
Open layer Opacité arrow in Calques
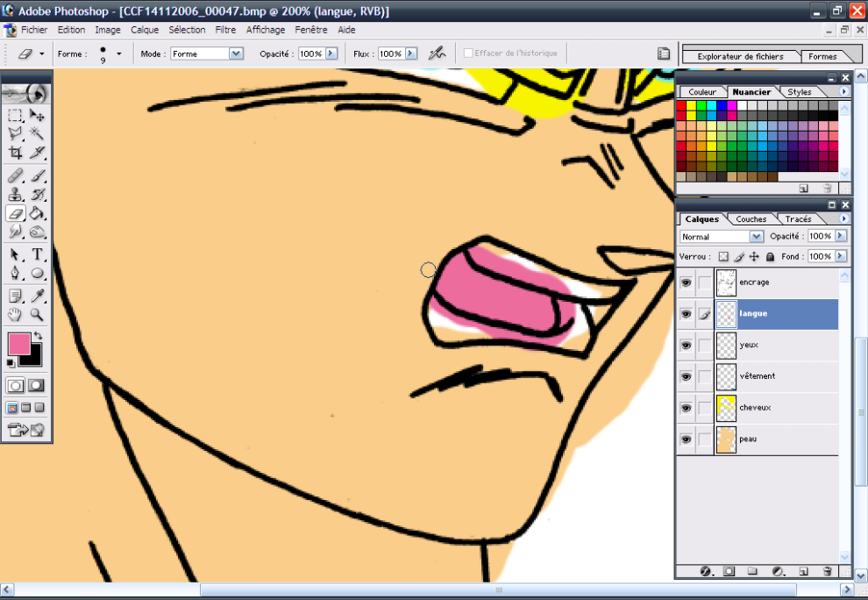point(840,236)
